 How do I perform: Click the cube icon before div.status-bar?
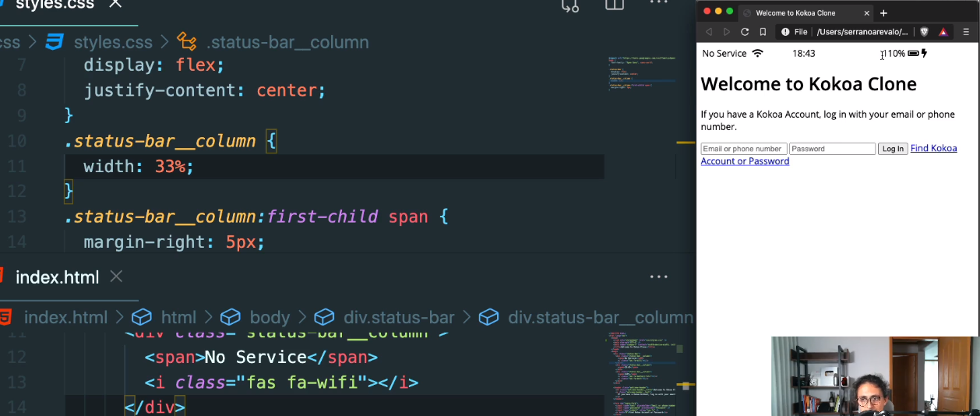(x=324, y=317)
